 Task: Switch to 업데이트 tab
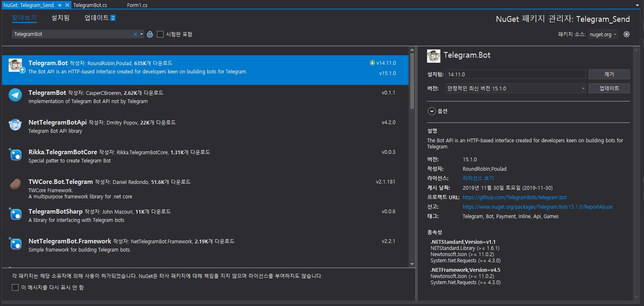coord(97,18)
